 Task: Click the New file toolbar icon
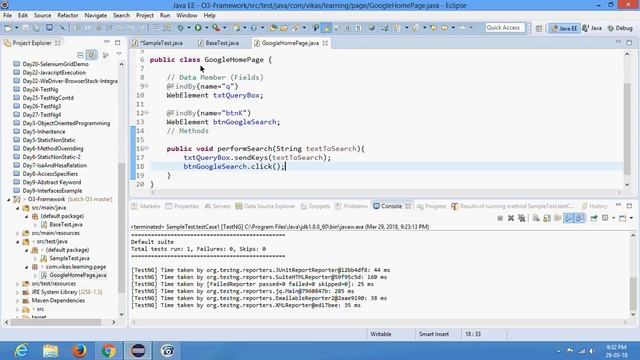pos(8,28)
